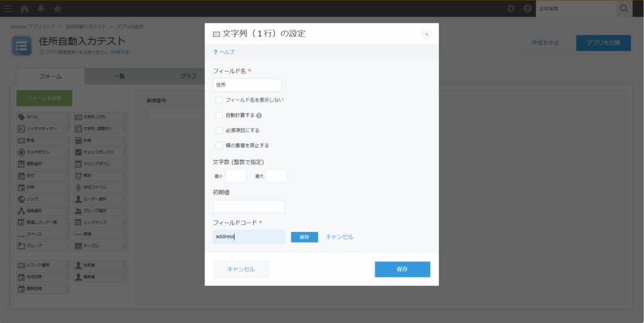This screenshot has width=644, height=323.
Task: Focus the フィールド名 input containing 住所
Action: (248, 85)
